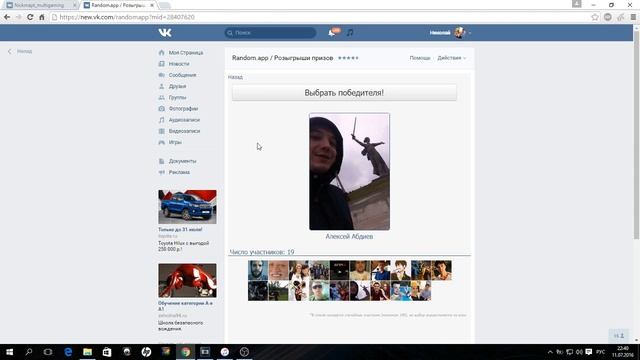
Task: Open Документы from the sidebar
Action: (182, 161)
